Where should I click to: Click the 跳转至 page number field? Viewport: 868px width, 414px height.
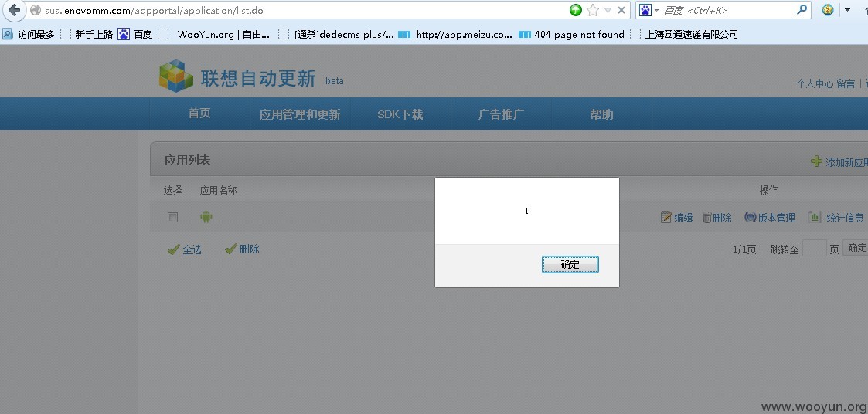[x=814, y=249]
